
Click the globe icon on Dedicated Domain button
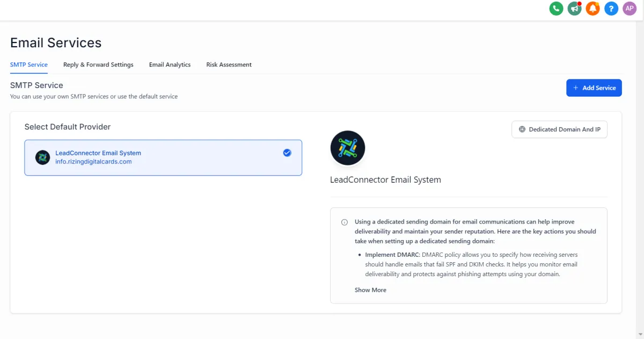522,129
